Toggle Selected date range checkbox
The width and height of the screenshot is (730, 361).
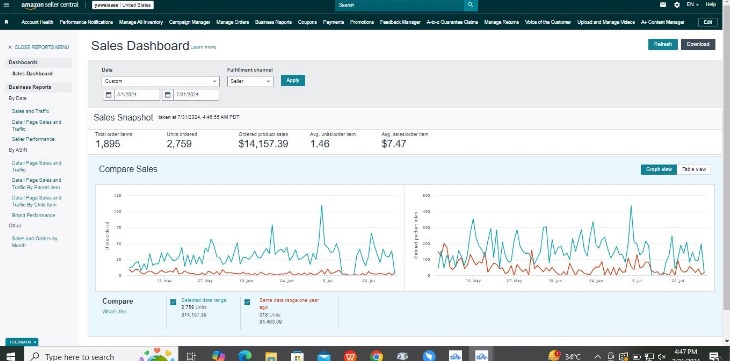tap(173, 302)
